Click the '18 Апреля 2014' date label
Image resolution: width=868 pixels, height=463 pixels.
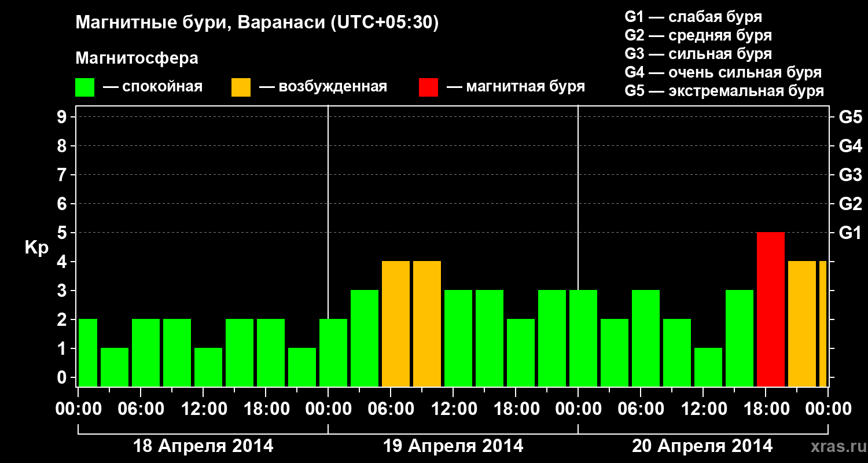(204, 446)
